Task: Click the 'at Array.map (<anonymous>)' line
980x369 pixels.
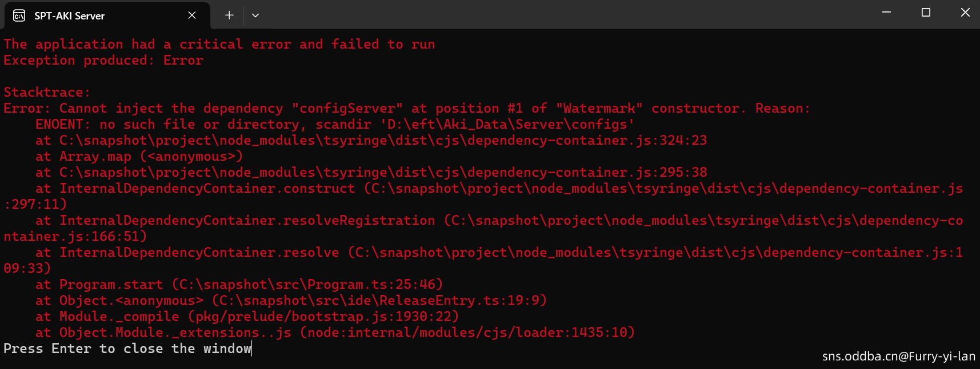Action: click(x=139, y=157)
